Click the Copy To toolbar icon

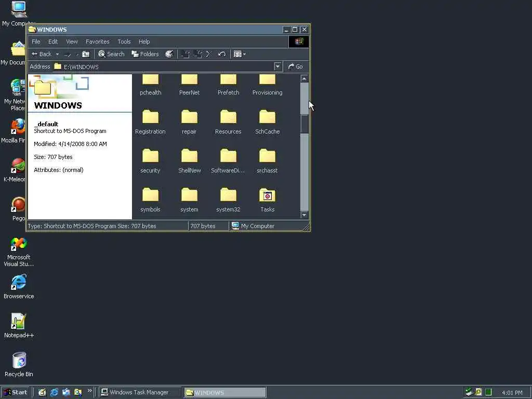click(197, 54)
